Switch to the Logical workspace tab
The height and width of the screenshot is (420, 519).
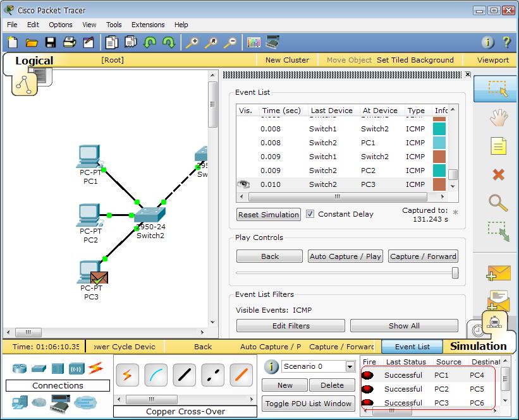tap(34, 61)
